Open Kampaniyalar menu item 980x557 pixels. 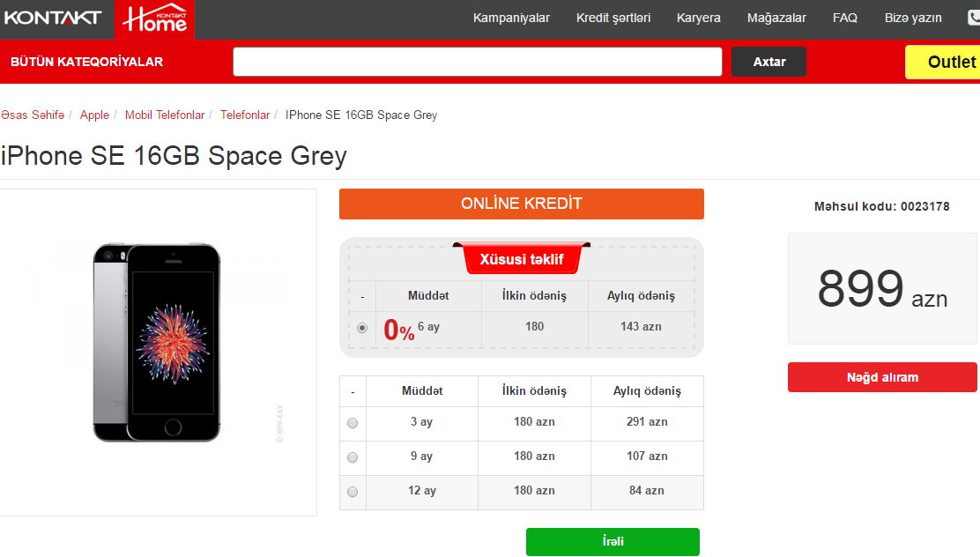click(x=511, y=19)
